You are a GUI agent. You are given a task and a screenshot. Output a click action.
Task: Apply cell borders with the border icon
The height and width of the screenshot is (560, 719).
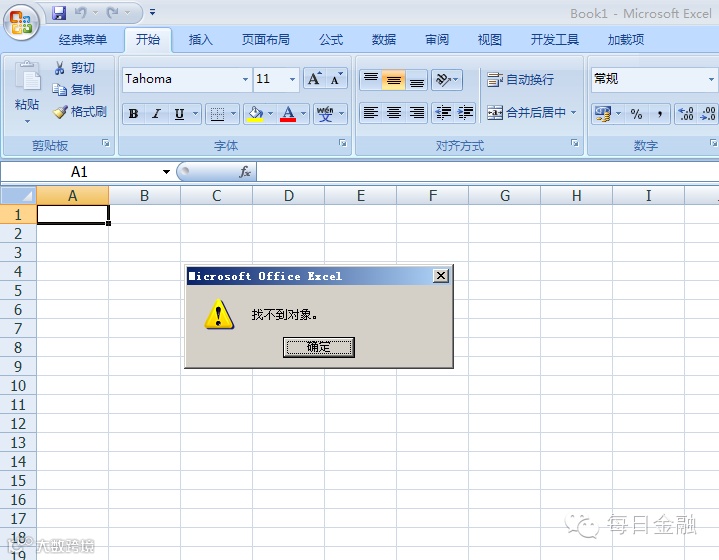217,114
